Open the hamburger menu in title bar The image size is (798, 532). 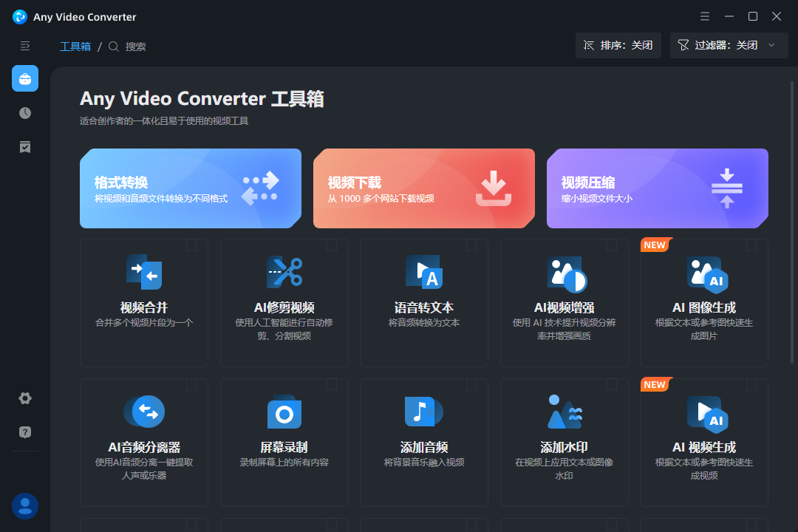pyautogui.click(x=705, y=16)
